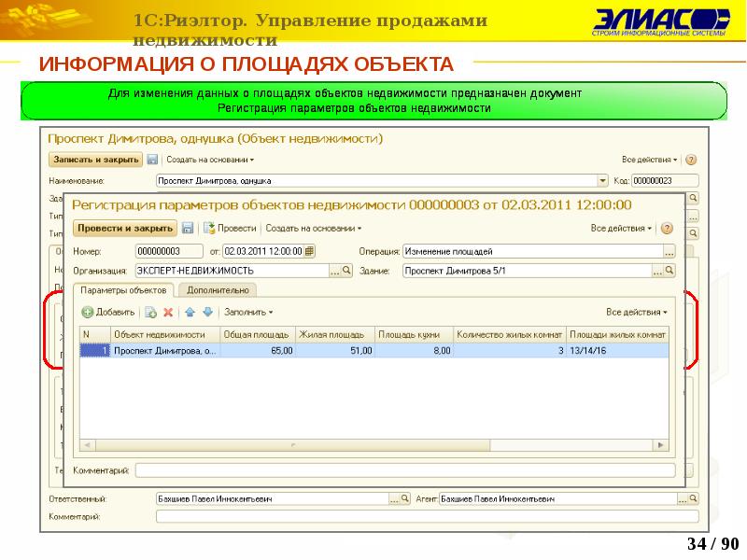
Task: Select row number cell 1
Action: pyautogui.click(x=95, y=351)
